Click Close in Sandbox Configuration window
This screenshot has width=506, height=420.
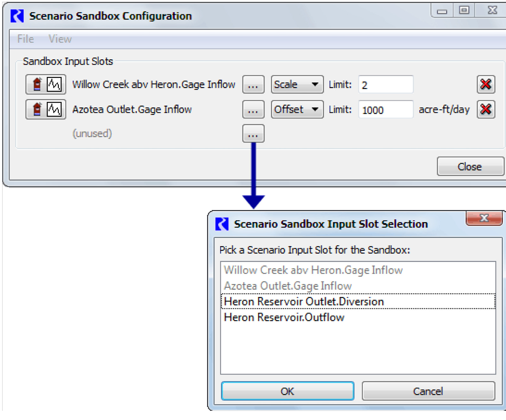(469, 166)
